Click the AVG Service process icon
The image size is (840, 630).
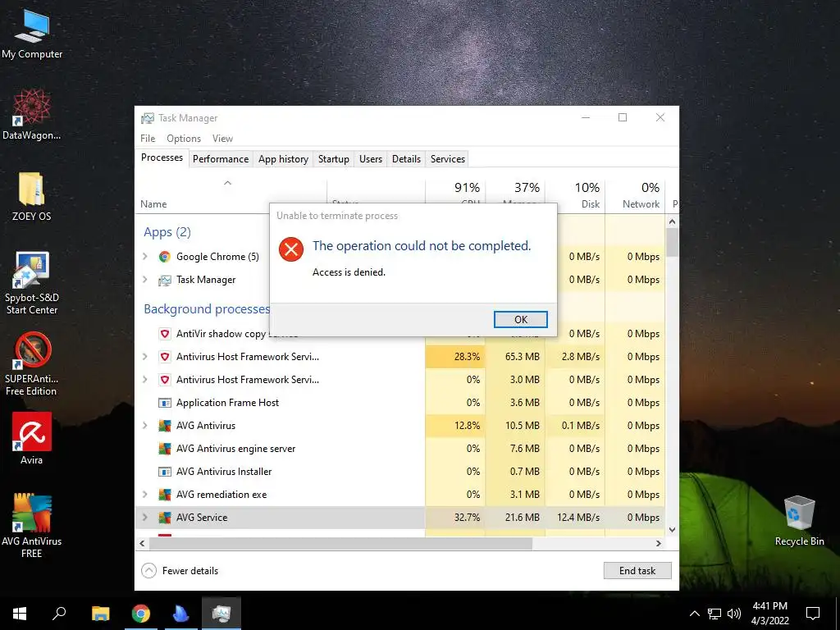(x=164, y=518)
